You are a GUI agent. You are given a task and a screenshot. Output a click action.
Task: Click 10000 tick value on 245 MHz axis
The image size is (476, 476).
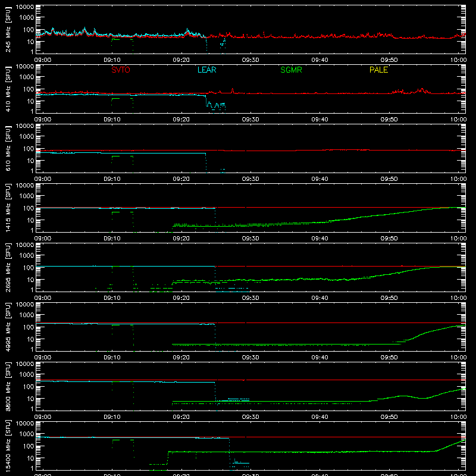[x=25, y=7]
